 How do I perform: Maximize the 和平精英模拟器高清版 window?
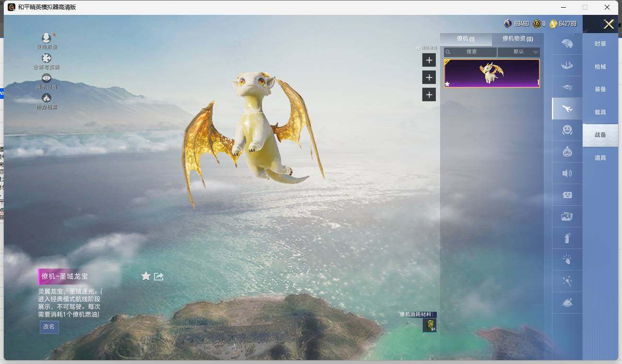[585, 7]
